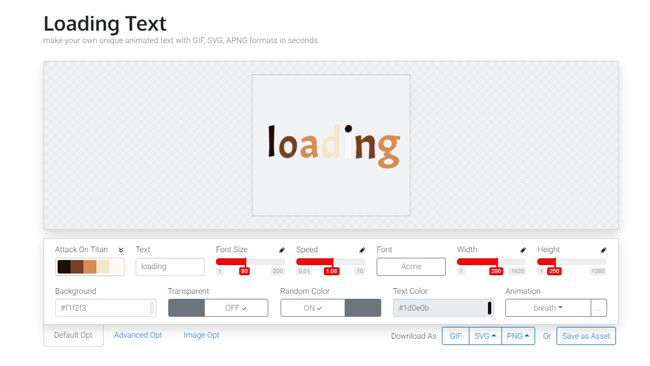Toggle the Random Color ON switch
This screenshot has height=366, width=650.
pos(331,308)
